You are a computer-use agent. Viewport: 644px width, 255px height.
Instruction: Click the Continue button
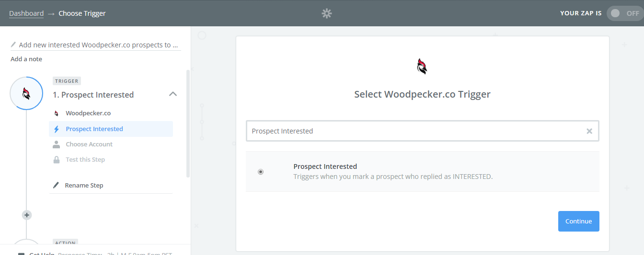tap(579, 221)
